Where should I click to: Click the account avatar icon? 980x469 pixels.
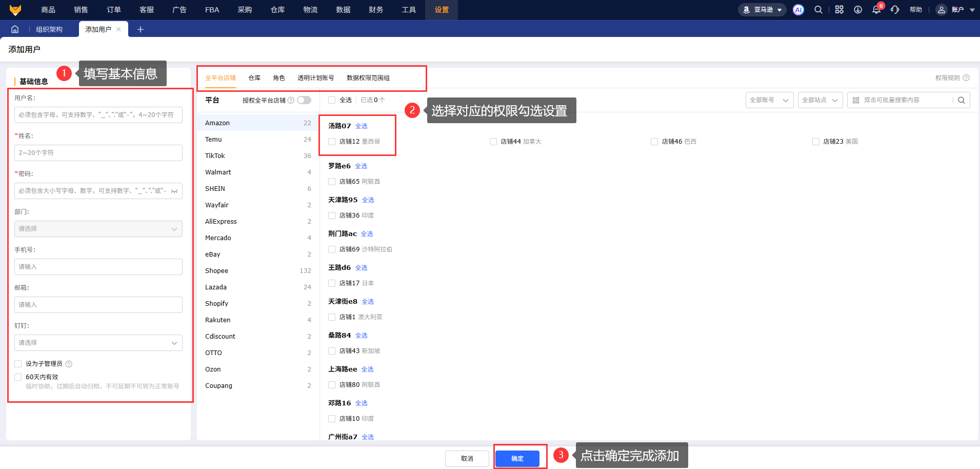941,10
